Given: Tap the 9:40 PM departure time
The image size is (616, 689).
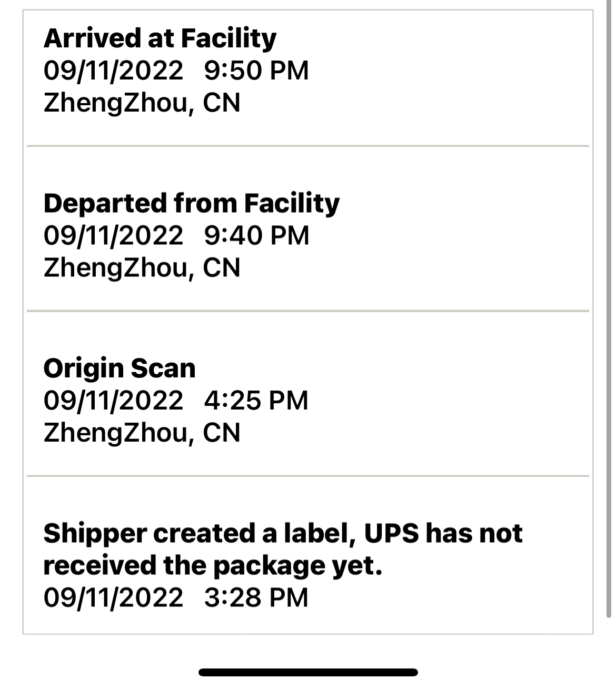Looking at the screenshot, I should point(256,235).
